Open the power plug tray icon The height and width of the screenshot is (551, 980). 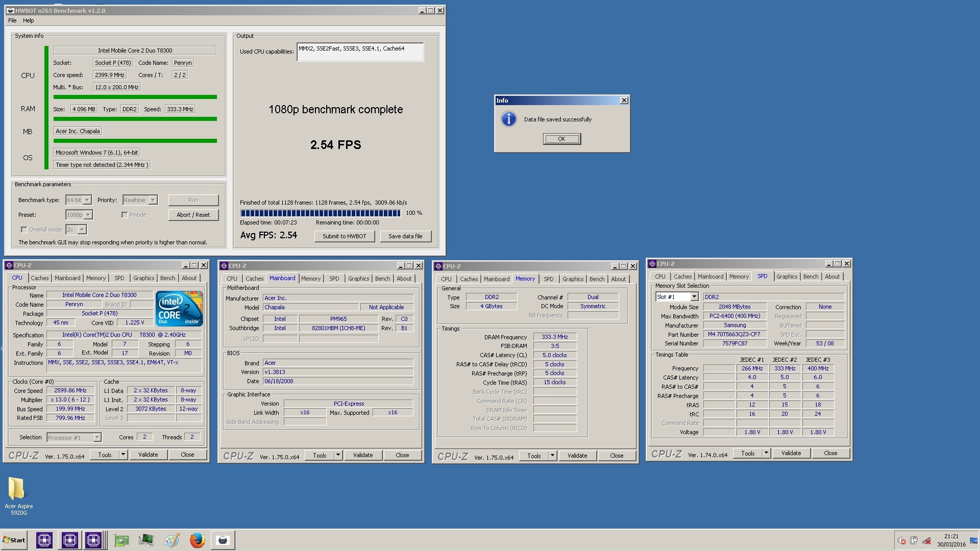pyautogui.click(x=914, y=541)
